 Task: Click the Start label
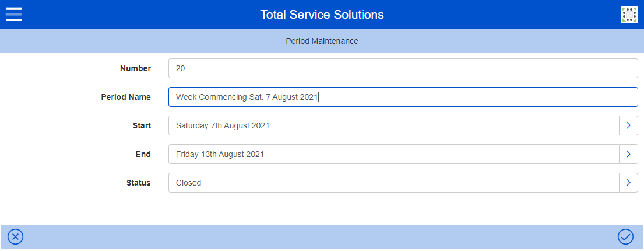click(142, 125)
